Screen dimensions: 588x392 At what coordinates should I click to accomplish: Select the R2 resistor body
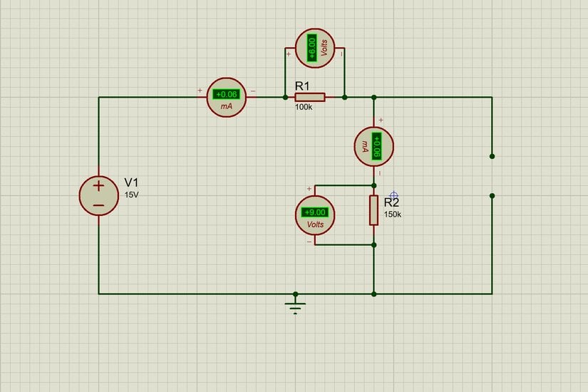373,210
